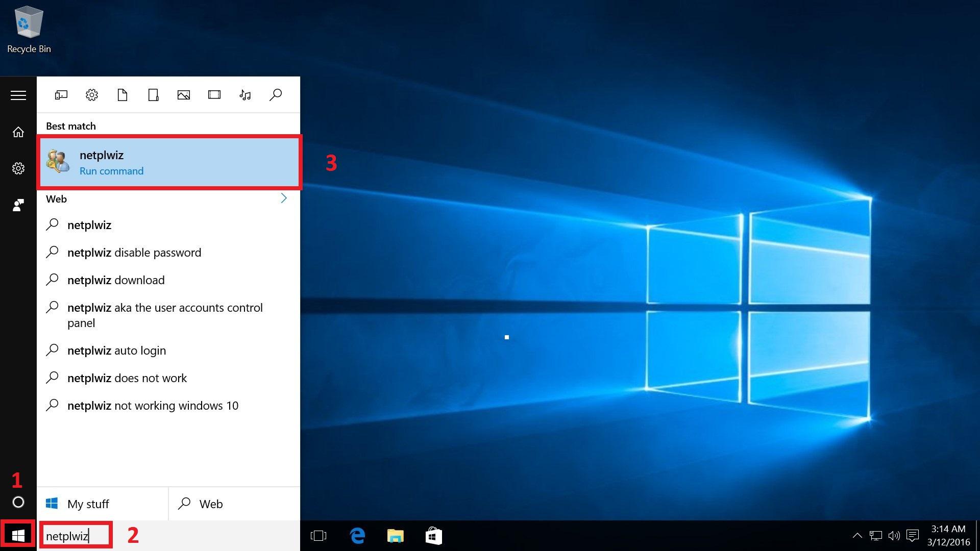Launch the netplwiz Run command
Image resolution: width=980 pixels, height=551 pixels.
tap(168, 162)
